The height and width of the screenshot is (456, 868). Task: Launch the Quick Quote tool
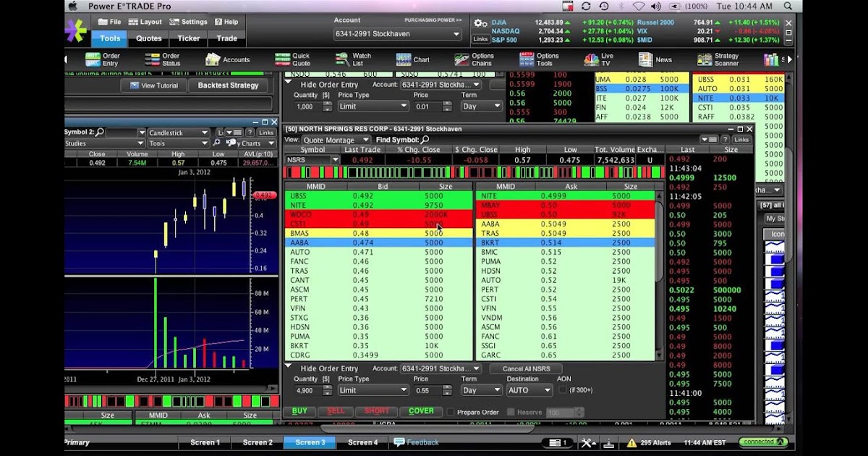pos(292,59)
